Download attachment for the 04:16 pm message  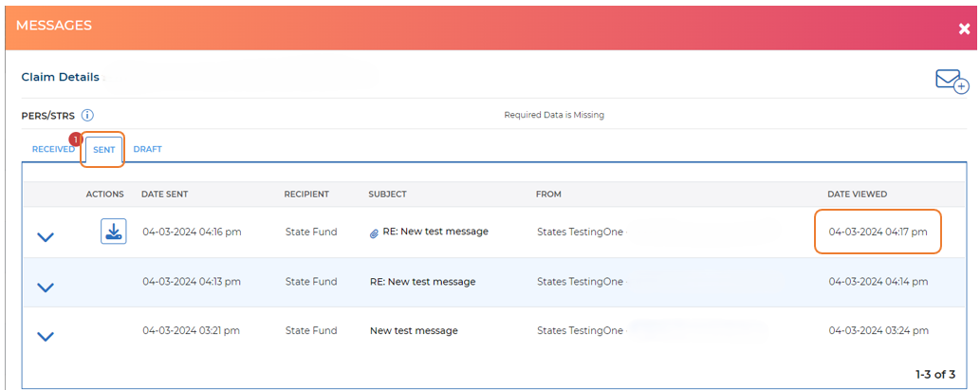coord(114,232)
